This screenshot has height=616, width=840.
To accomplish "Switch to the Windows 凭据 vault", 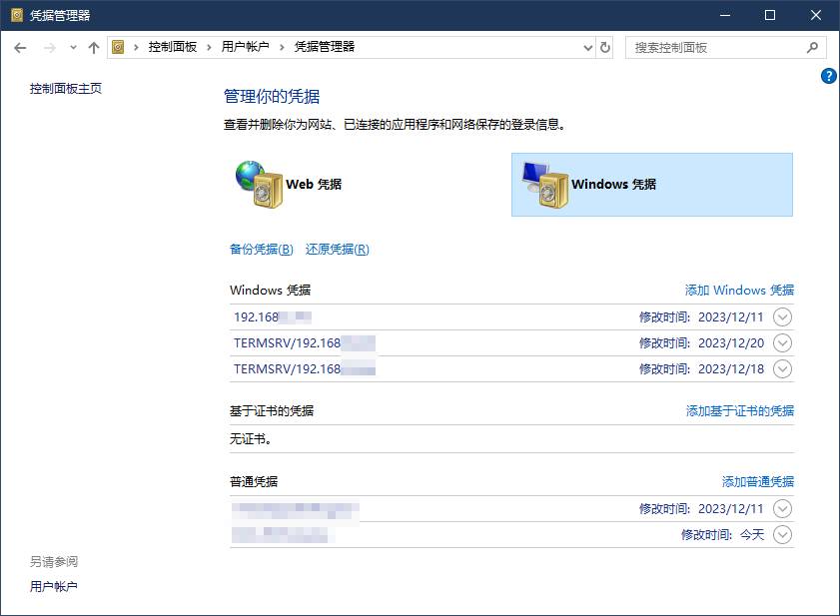I will pyautogui.click(x=652, y=185).
